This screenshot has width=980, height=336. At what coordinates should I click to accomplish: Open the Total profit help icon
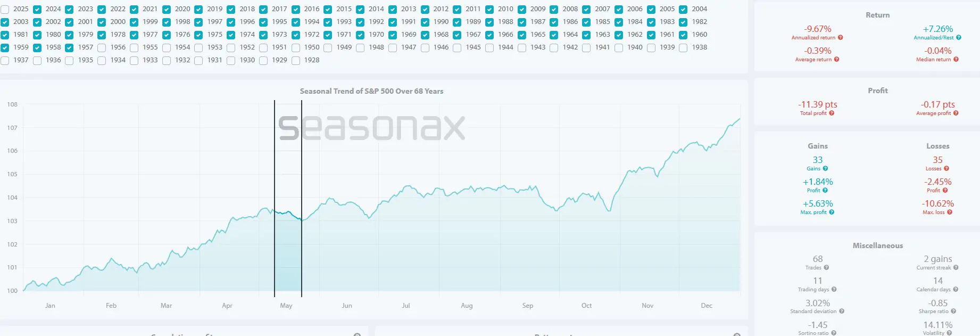[832, 113]
